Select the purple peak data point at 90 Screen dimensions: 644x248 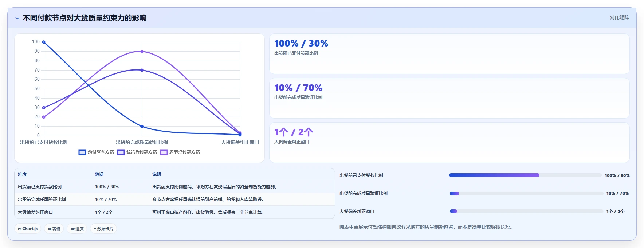coord(142,51)
